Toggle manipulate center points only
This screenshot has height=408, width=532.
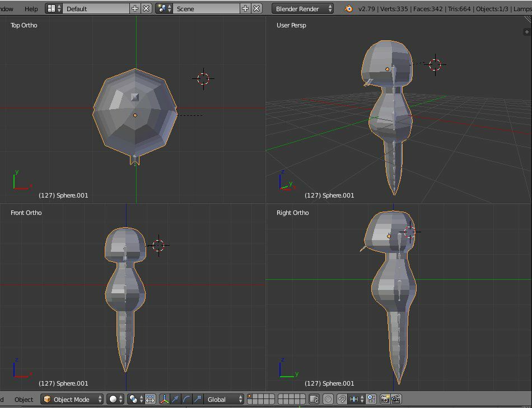[x=150, y=399]
